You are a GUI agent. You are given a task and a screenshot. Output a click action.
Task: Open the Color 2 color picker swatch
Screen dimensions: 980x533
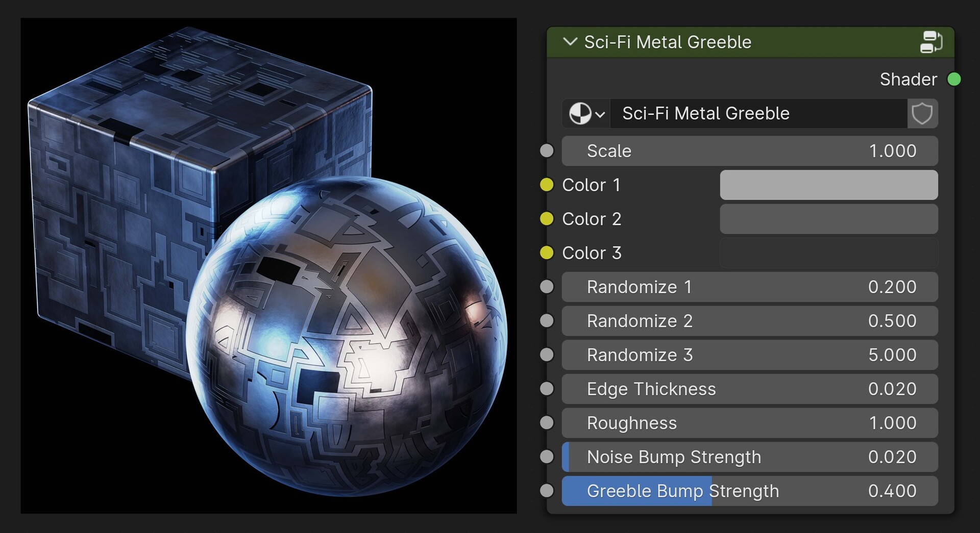point(829,219)
